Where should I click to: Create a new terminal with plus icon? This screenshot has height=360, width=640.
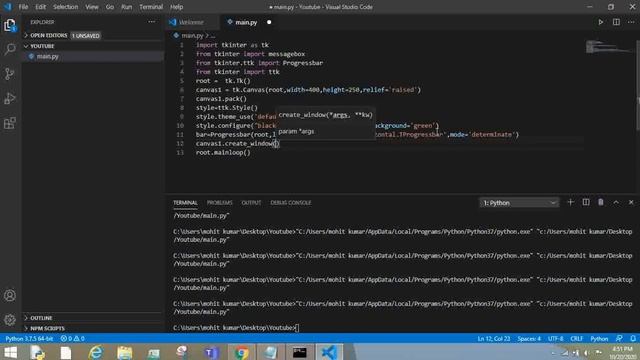[x=571, y=202]
